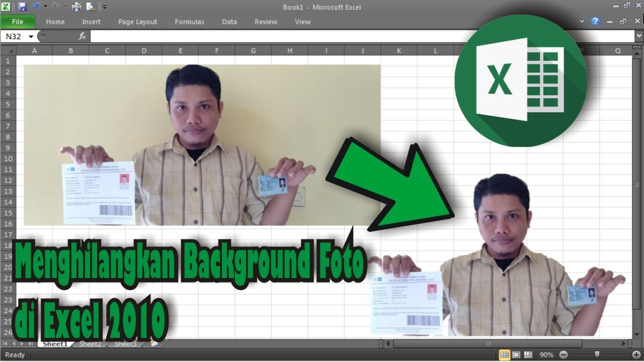The height and width of the screenshot is (362, 644).
Task: Select column header K
Action: coord(399,50)
